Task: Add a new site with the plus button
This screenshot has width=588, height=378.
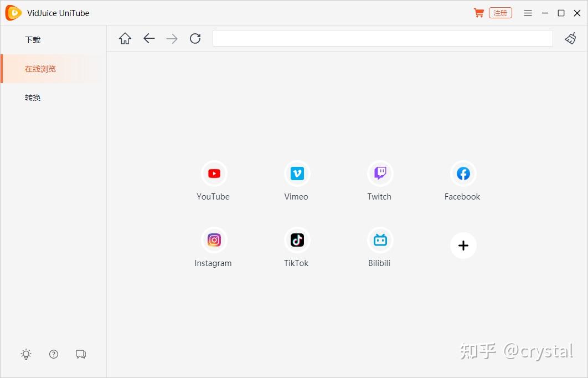Action: [463, 246]
